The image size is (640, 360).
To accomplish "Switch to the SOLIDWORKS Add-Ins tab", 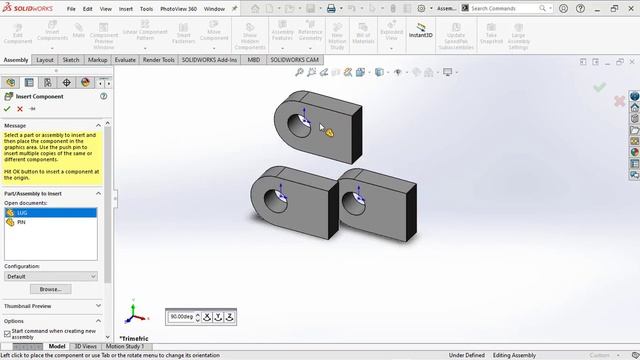I will coord(209,60).
